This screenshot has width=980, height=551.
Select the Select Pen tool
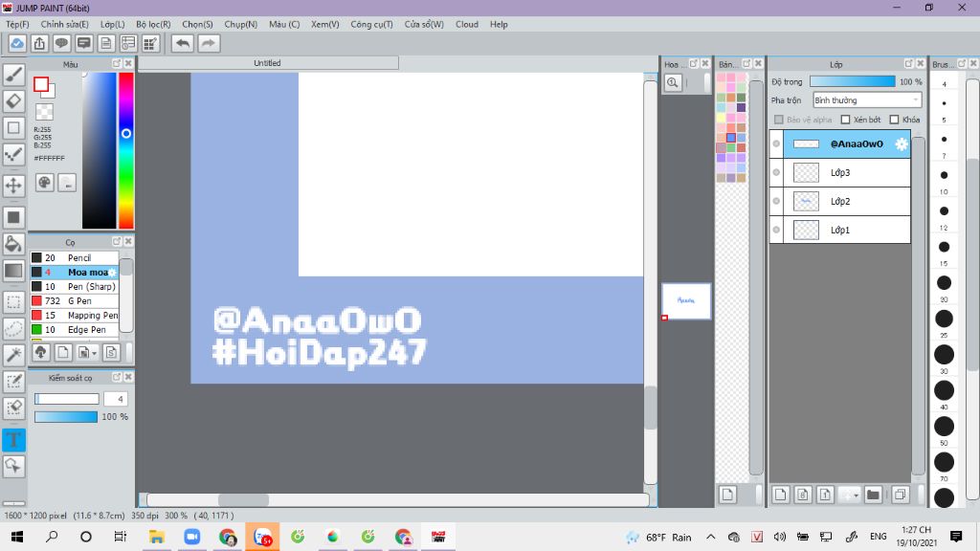(x=13, y=382)
